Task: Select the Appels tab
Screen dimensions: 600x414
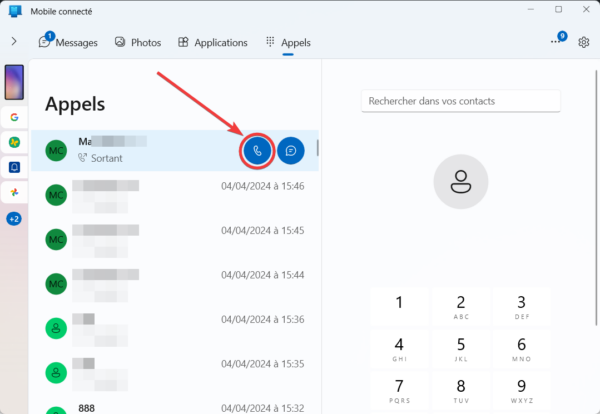Action: tap(288, 42)
